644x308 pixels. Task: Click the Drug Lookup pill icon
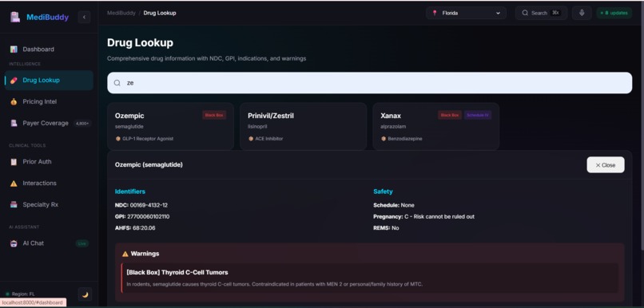coord(14,81)
